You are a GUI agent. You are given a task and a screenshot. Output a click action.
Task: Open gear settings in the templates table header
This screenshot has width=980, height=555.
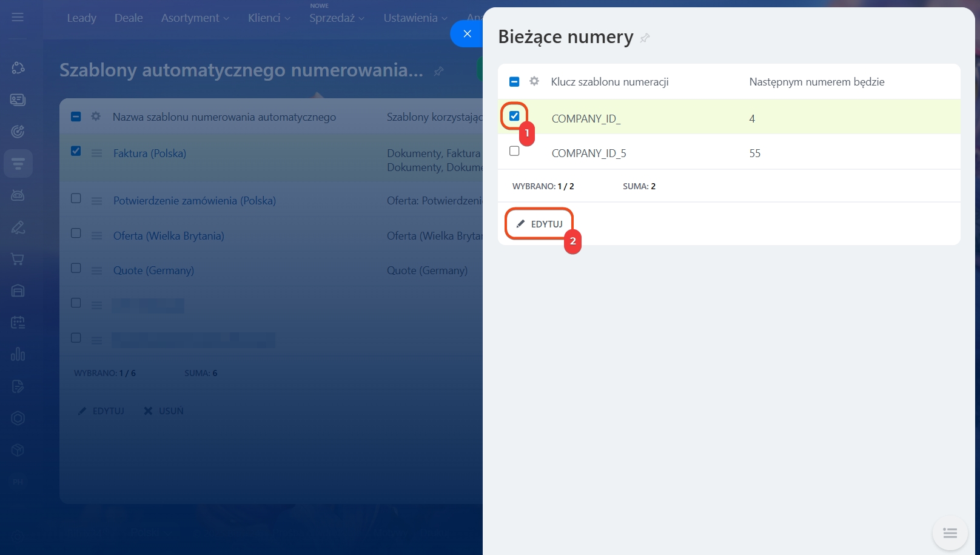(96, 116)
